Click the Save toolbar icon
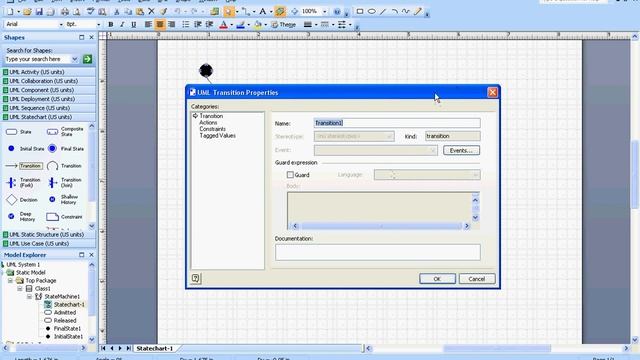Screen dimensions: 640x360 point(39,11)
